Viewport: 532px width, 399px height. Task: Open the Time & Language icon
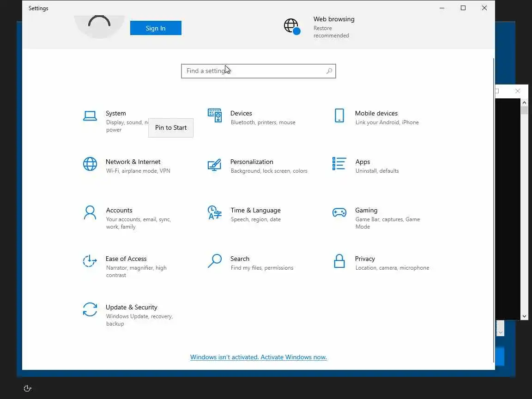pos(214,213)
